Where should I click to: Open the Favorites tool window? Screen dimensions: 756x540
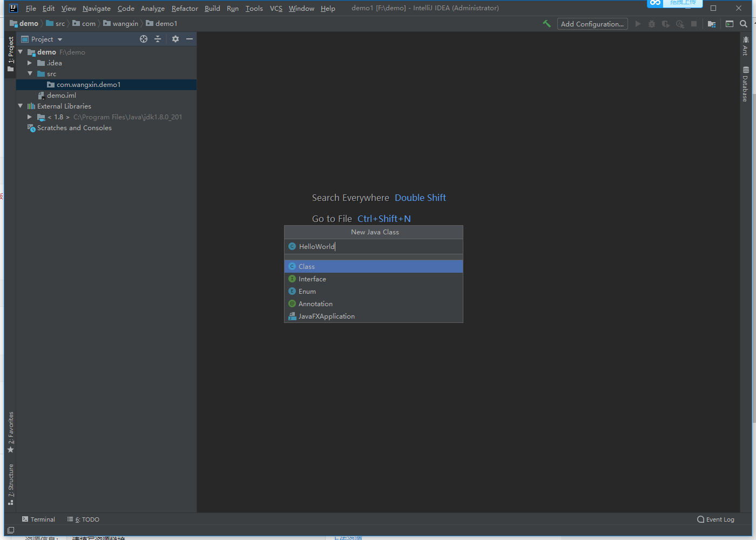tap(11, 433)
